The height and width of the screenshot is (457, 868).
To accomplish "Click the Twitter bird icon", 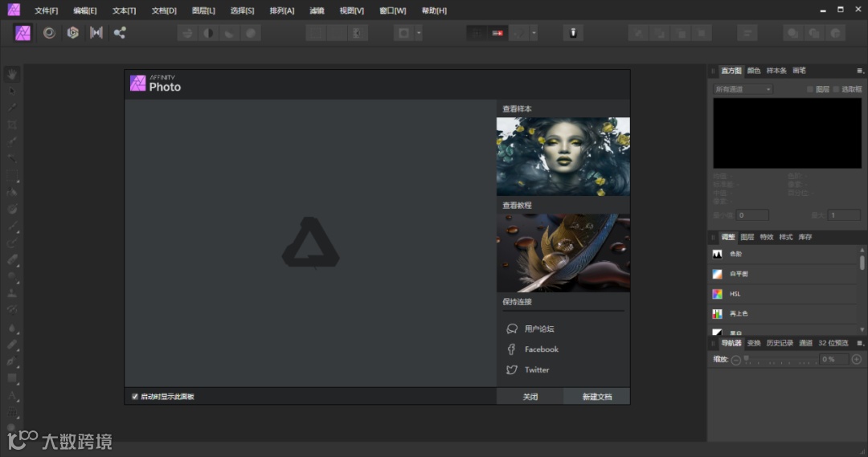I will point(511,369).
